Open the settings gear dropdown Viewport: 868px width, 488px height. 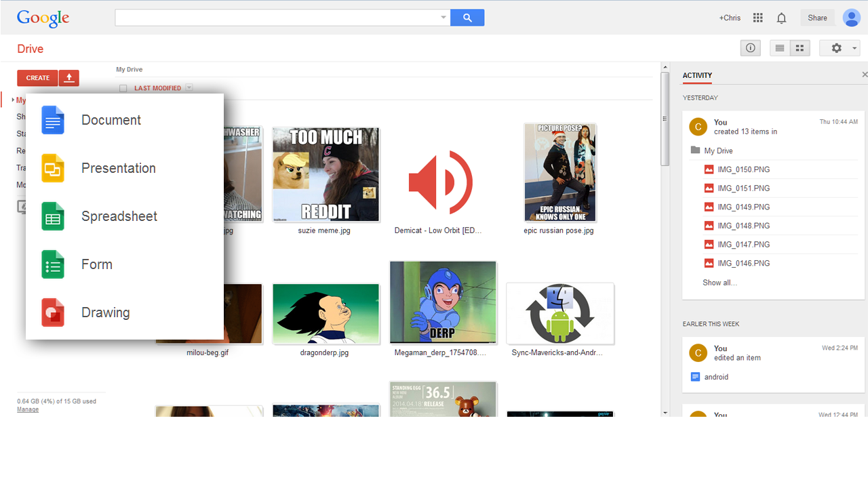tap(840, 48)
